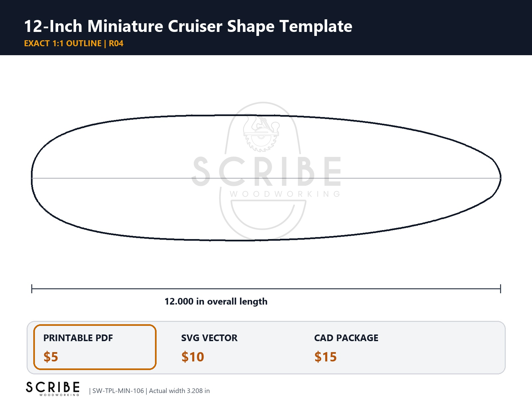Click the $10 price under SVG Vector

click(193, 357)
